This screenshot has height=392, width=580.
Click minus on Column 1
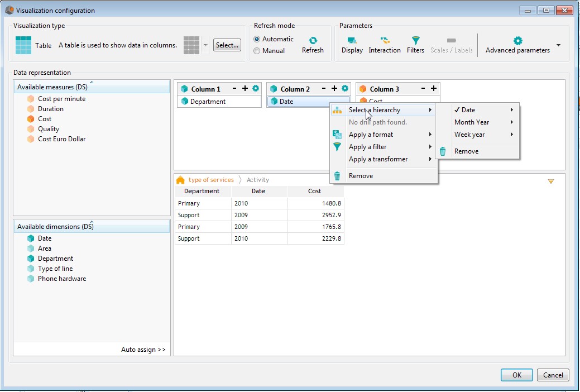click(x=234, y=88)
